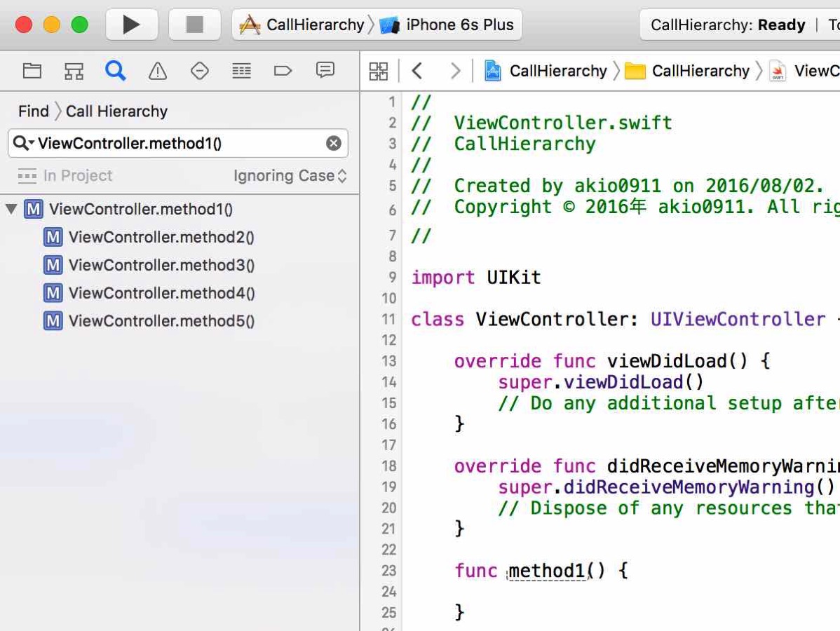Image resolution: width=840 pixels, height=631 pixels.
Task: Clear the search field text
Action: tap(334, 143)
